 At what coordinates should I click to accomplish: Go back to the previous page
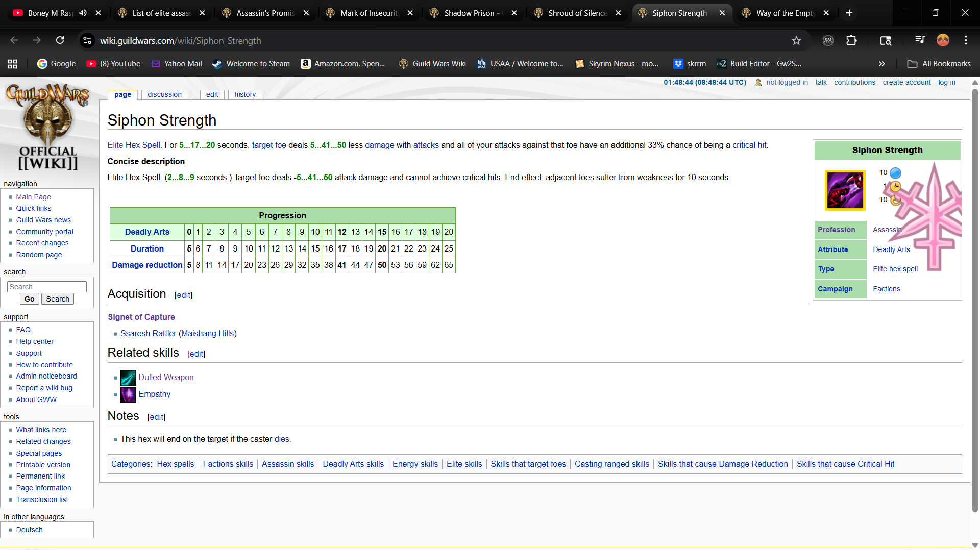[x=14, y=41]
